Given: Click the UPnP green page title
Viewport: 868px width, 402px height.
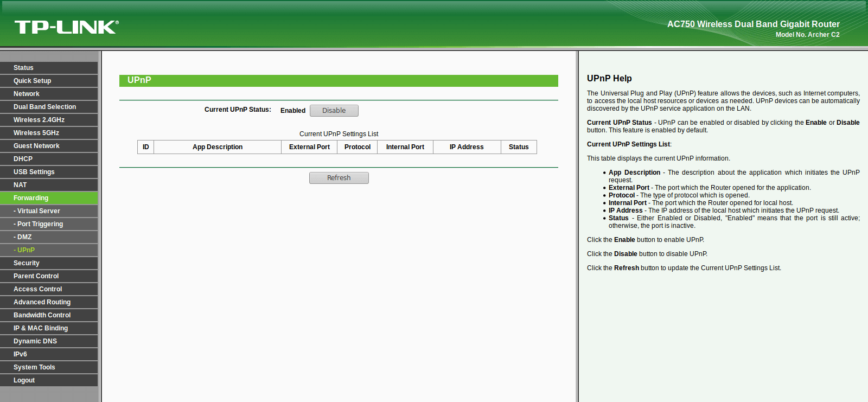Looking at the screenshot, I should coord(339,80).
